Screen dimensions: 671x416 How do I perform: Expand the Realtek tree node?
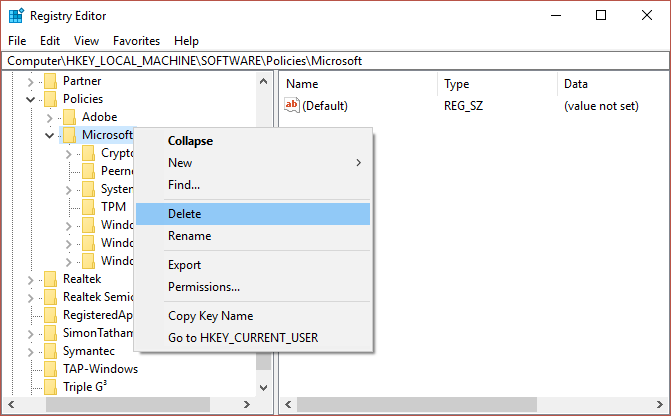click(31, 279)
